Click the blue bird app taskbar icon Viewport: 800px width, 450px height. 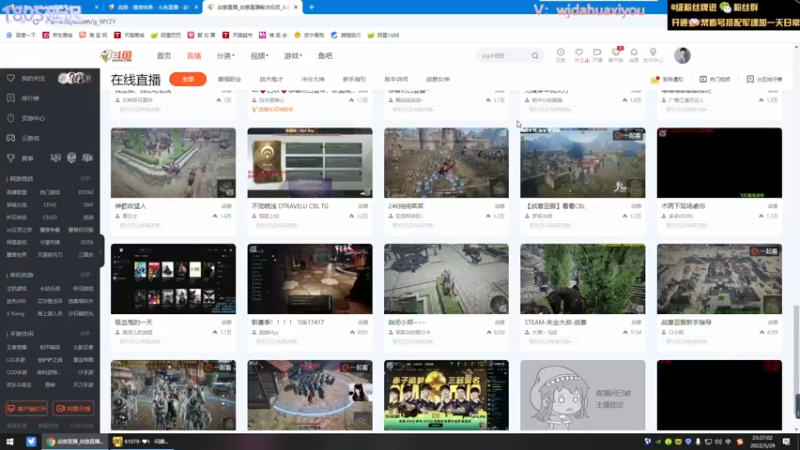[31, 441]
